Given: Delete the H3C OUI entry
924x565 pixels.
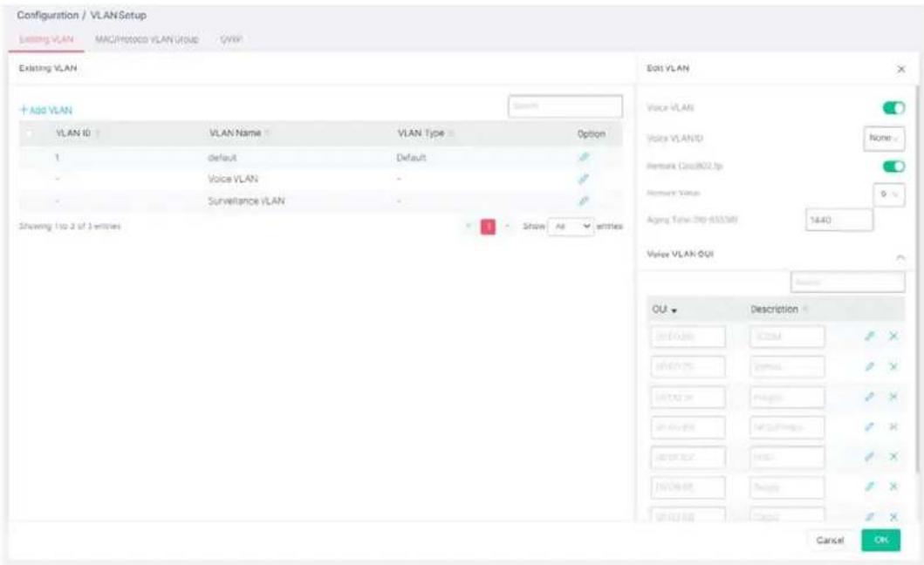Looking at the screenshot, I should (x=893, y=457).
